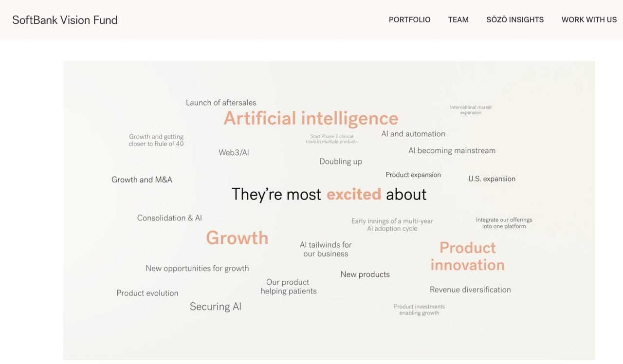Click the SoftBank Vision Fund logo
Viewport: 623px width, 364px height.
pyautogui.click(x=65, y=20)
